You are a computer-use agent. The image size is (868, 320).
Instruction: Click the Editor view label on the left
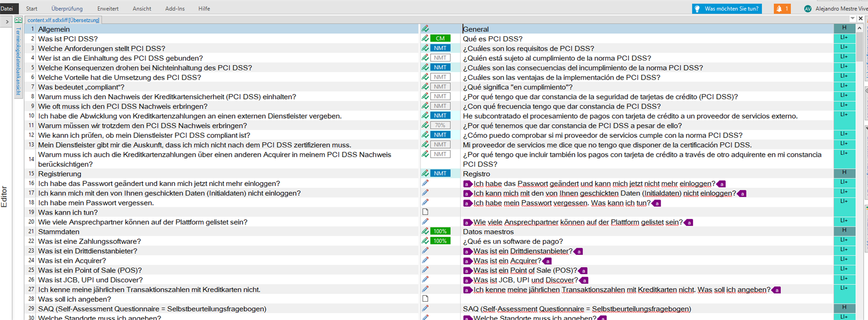[x=4, y=196]
